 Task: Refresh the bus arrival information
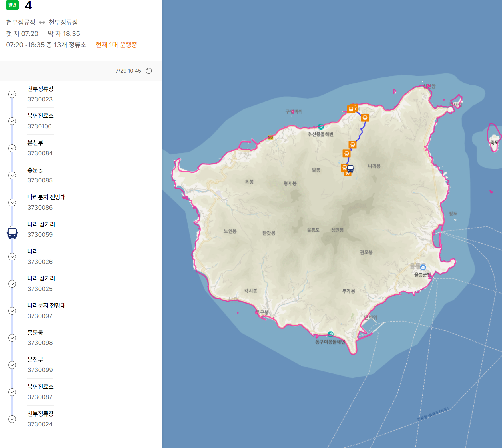(x=149, y=71)
